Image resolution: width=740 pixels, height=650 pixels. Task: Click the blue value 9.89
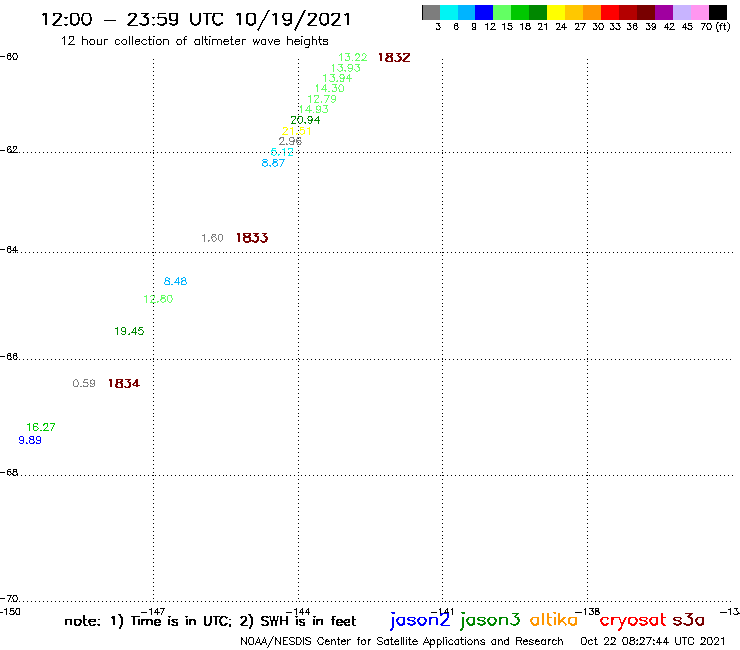[30, 440]
